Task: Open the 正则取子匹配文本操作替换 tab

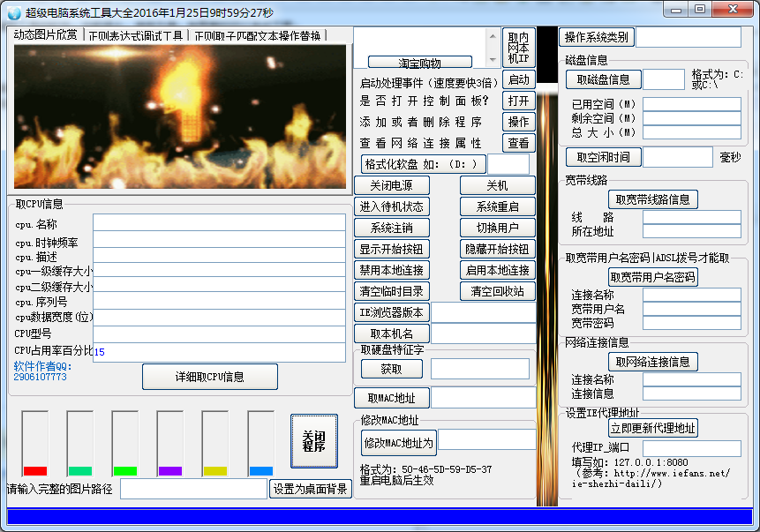Action: click(258, 35)
